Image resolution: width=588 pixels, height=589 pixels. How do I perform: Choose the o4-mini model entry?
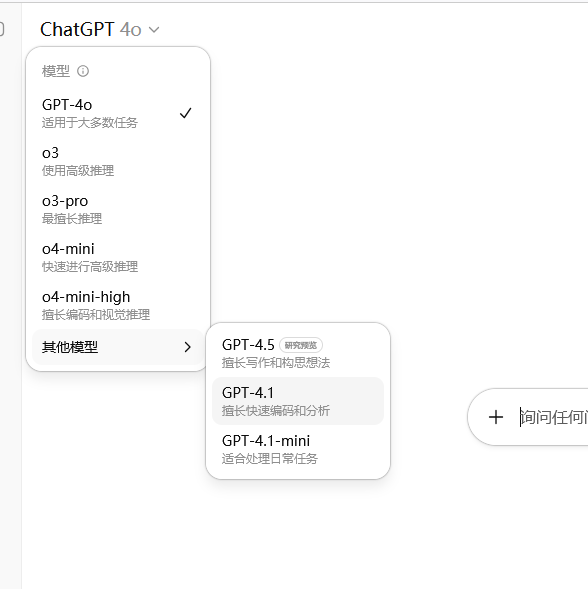coord(118,257)
